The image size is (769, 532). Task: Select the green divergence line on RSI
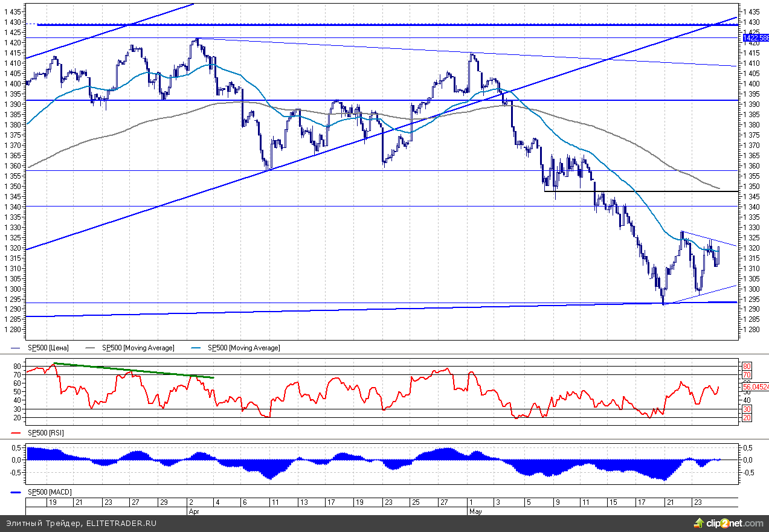point(133,370)
